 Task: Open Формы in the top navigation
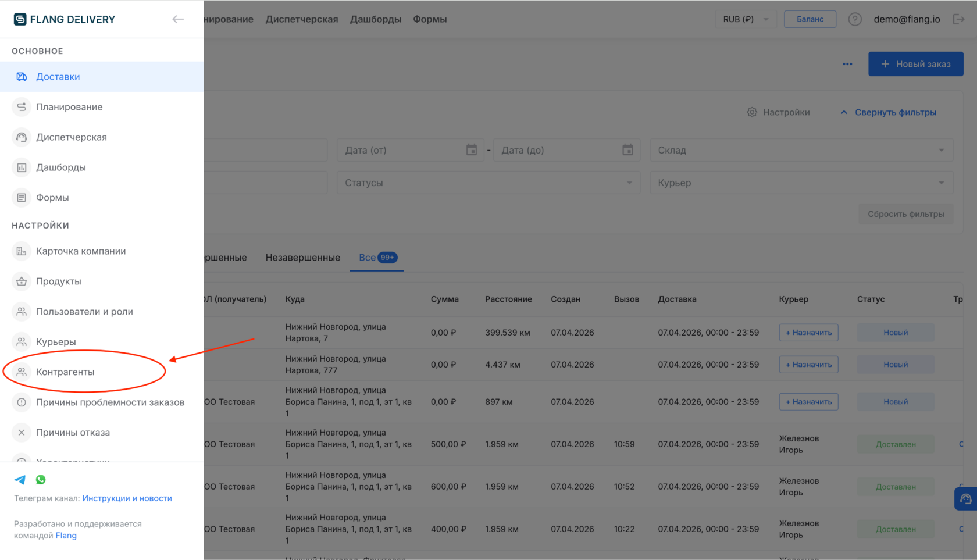[430, 19]
